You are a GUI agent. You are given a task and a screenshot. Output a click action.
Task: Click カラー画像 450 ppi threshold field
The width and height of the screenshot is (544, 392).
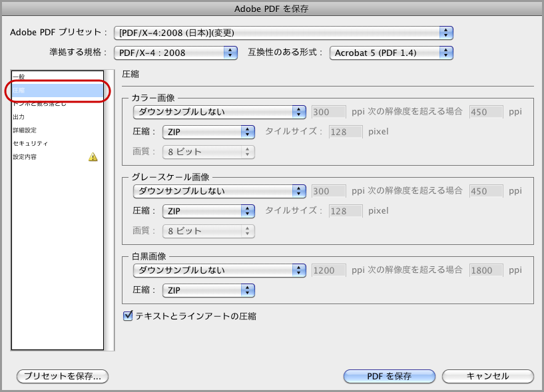click(486, 112)
